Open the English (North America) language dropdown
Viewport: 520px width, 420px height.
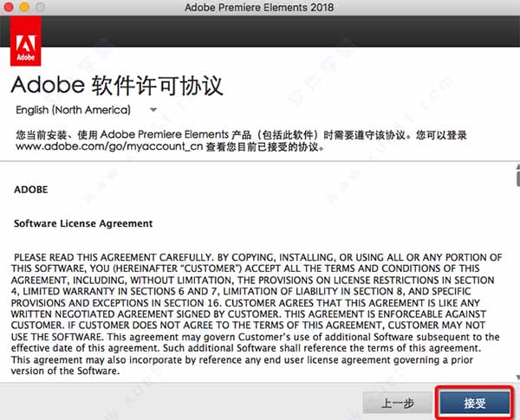click(x=86, y=110)
